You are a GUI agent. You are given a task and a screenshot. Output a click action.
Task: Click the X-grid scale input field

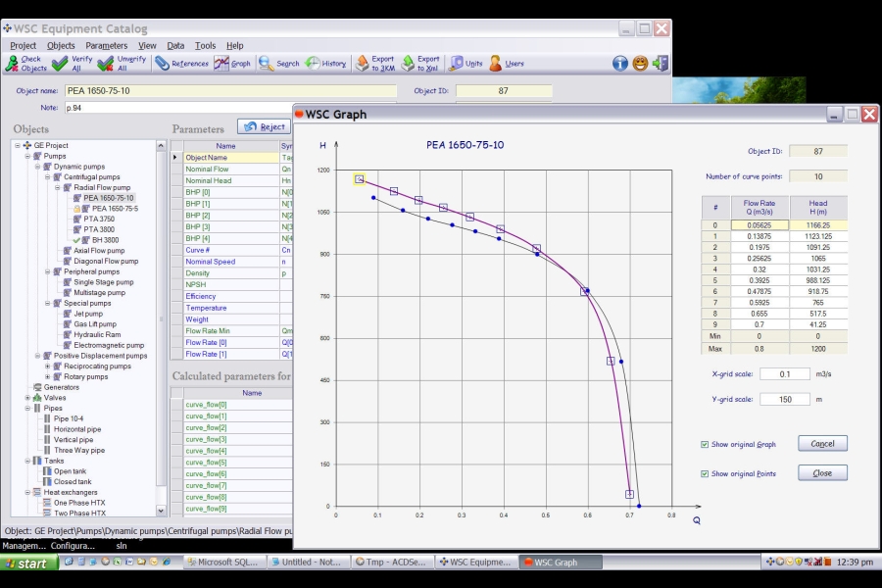click(785, 374)
